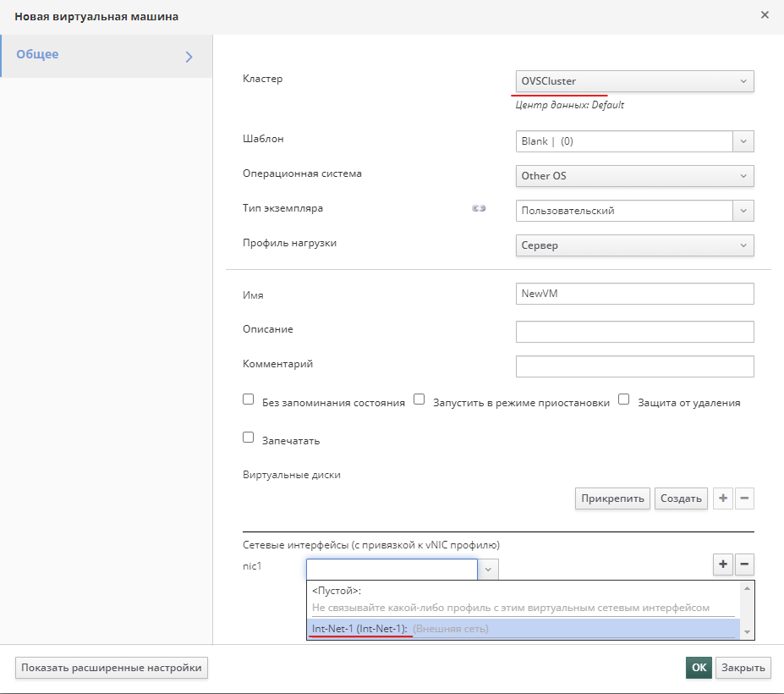Remove nic1 network interface with minus
The width and height of the screenshot is (784, 694).
pyautogui.click(x=744, y=565)
